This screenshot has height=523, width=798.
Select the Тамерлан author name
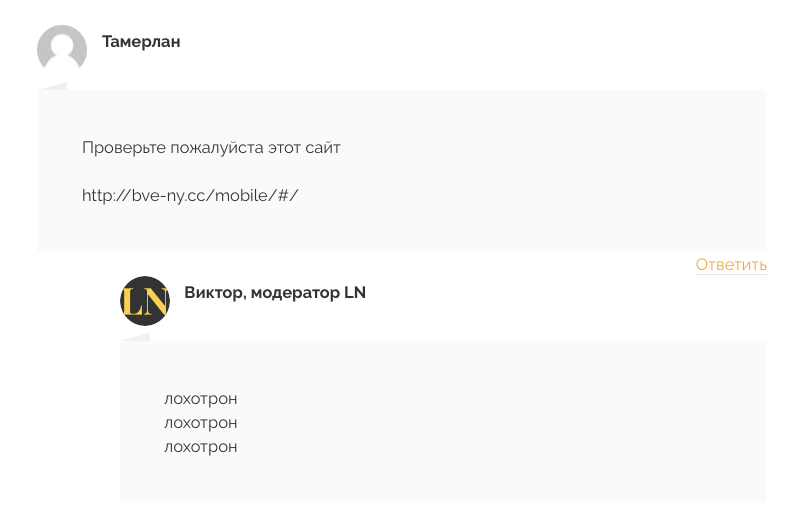point(141,41)
